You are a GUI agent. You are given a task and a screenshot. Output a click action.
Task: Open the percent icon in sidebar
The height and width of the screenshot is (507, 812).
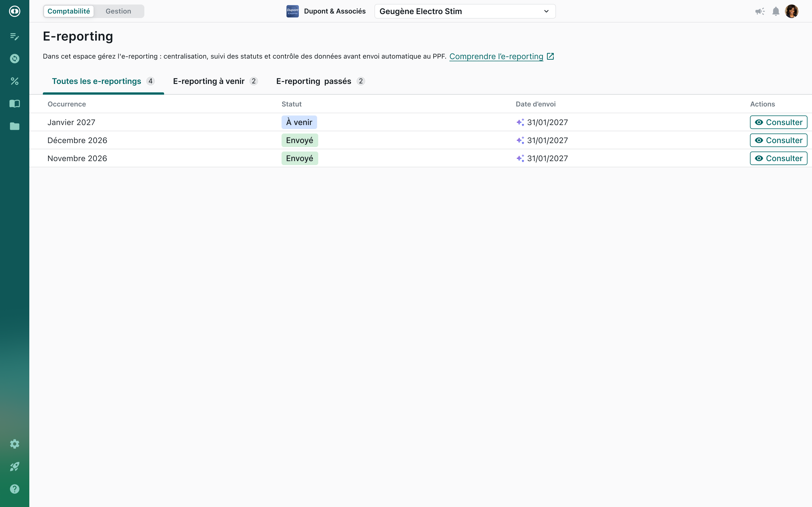coord(14,81)
